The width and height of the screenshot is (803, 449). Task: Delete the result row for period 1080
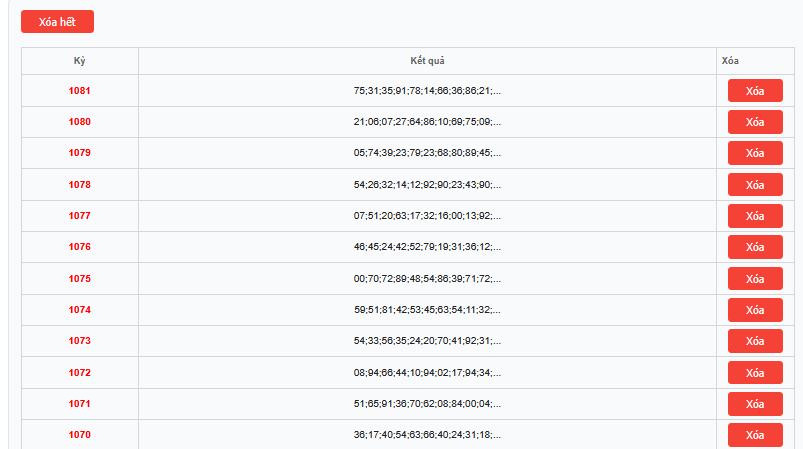(755, 122)
